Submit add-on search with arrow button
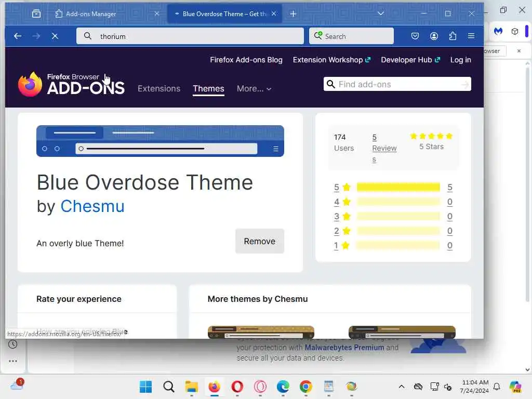The height and width of the screenshot is (399, 532). [465, 84]
